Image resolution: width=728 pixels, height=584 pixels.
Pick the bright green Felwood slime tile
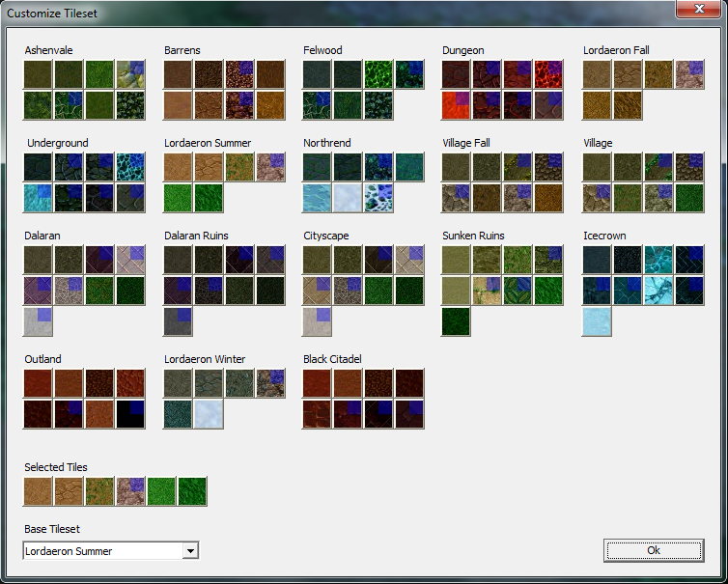click(378, 74)
